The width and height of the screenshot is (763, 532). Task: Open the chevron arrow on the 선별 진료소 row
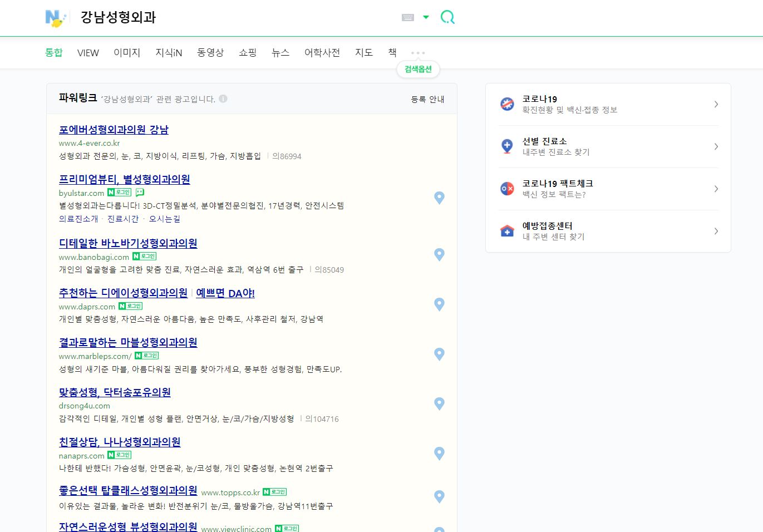click(716, 146)
